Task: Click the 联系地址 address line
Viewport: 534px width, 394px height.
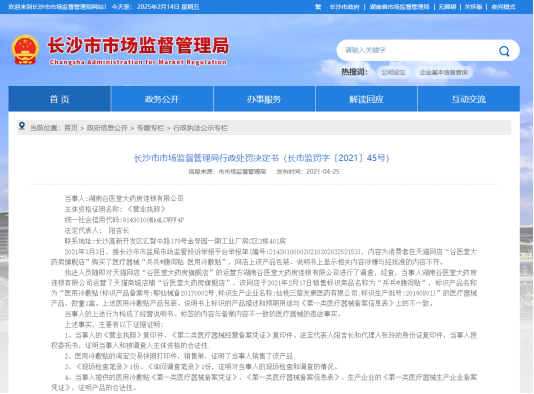Action: click(x=175, y=241)
